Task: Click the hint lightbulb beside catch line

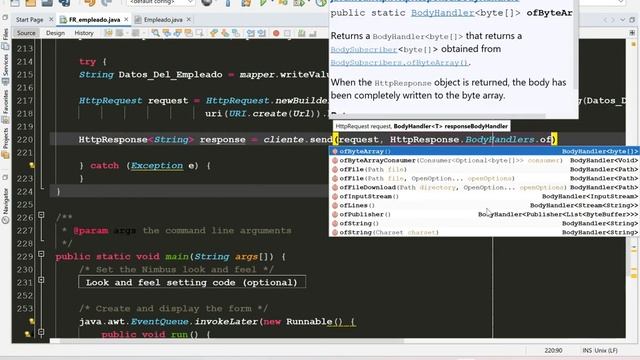Action: pos(31,165)
